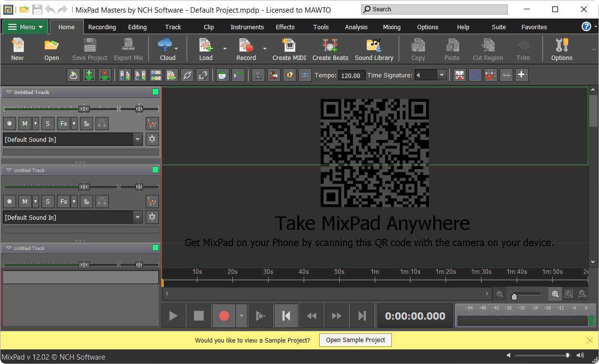Click the mixer sliders icon beside Tempo
The image size is (599, 364).
tap(305, 75)
